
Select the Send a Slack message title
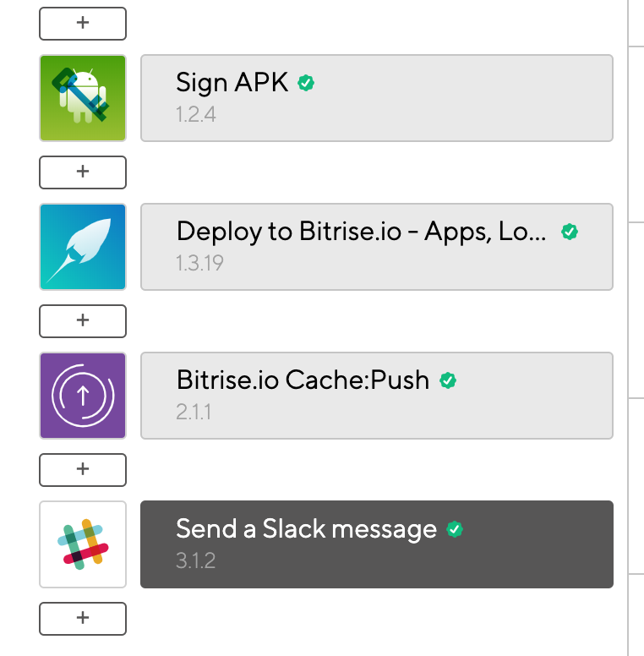(x=306, y=529)
